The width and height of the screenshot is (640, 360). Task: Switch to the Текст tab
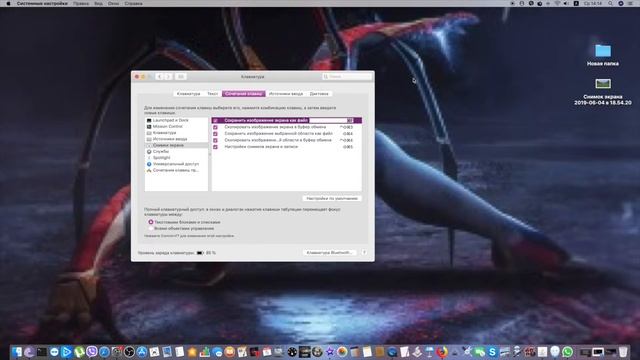click(212, 93)
